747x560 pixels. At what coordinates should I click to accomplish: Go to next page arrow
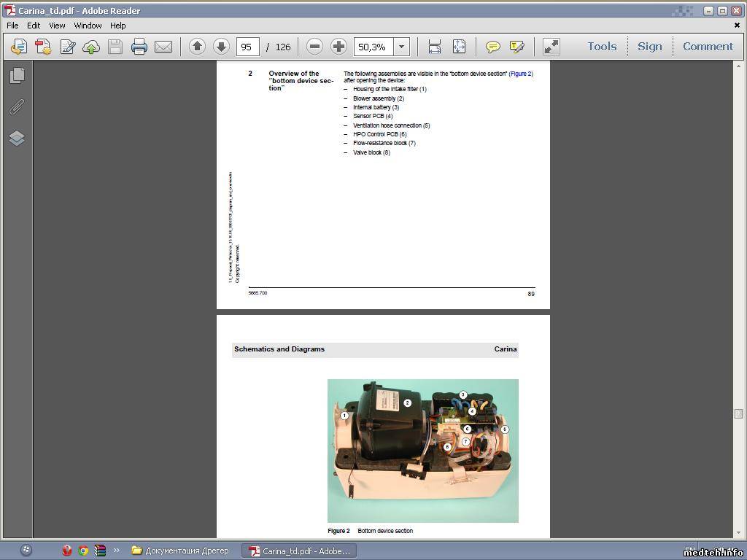tap(221, 47)
